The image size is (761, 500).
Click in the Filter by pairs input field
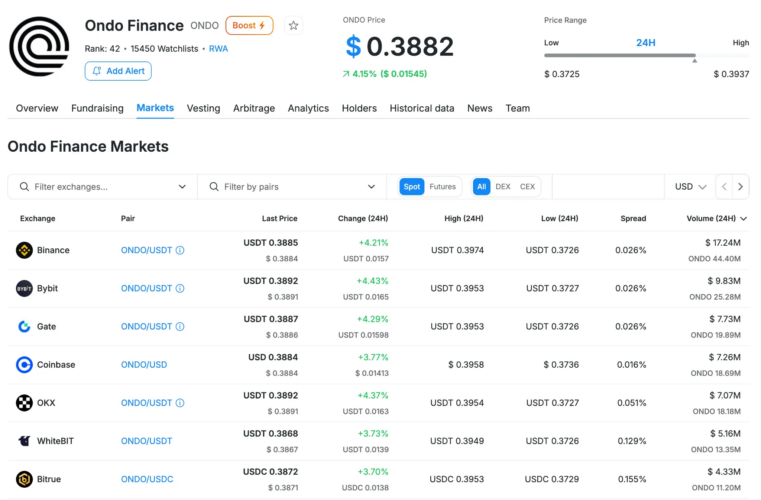click(x=292, y=186)
